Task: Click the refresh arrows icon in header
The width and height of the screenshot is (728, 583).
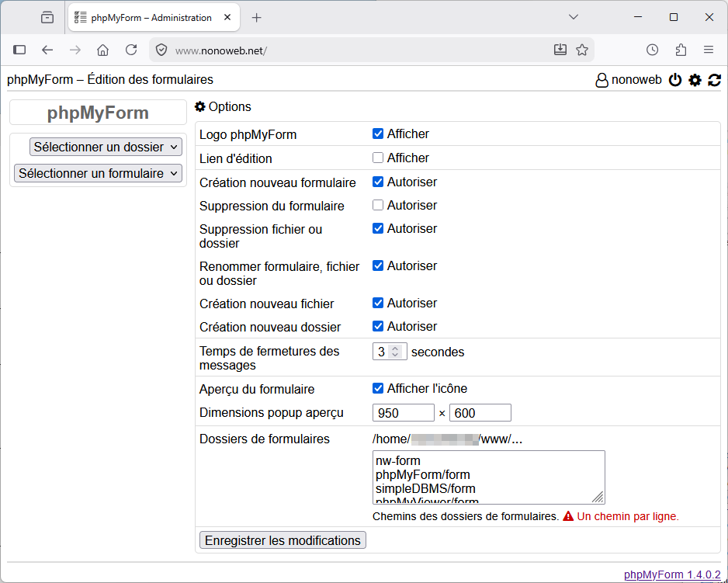Action: [714, 80]
